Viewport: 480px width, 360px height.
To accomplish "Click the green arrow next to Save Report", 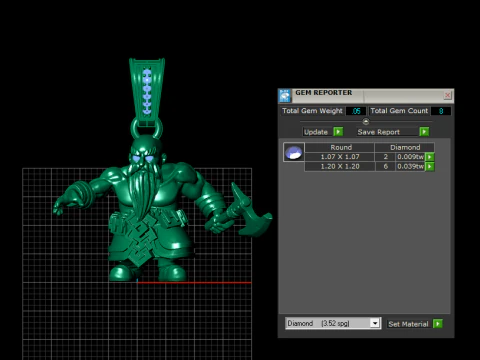I will click(424, 132).
